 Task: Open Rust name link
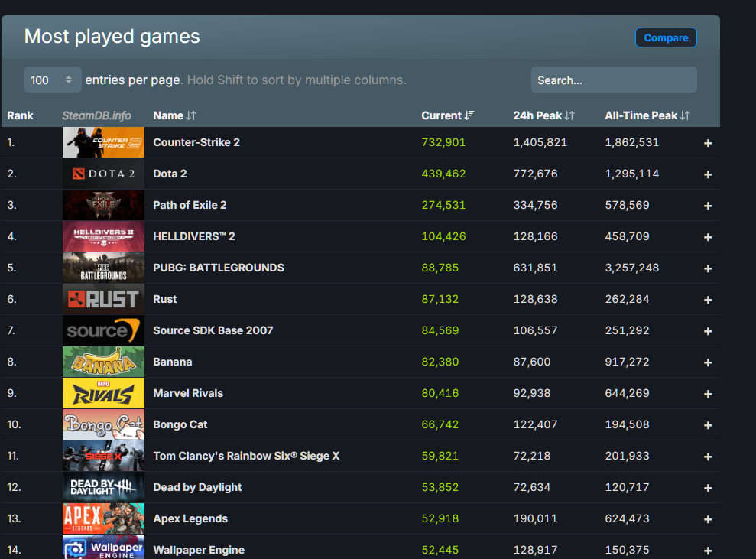tap(165, 299)
